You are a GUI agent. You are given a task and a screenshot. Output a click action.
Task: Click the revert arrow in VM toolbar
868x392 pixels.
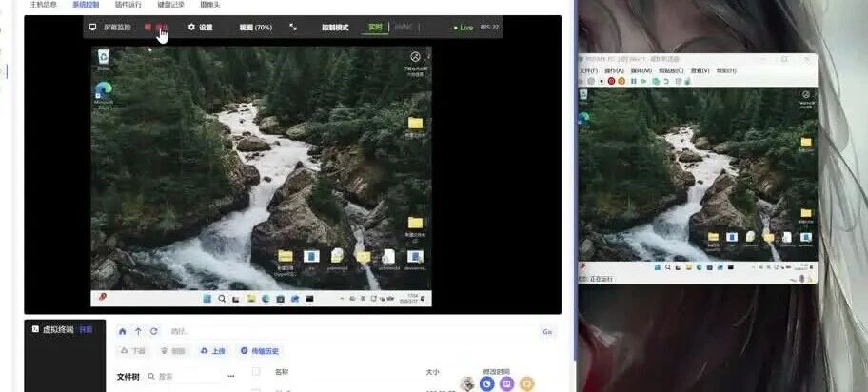pyautogui.click(x=666, y=81)
